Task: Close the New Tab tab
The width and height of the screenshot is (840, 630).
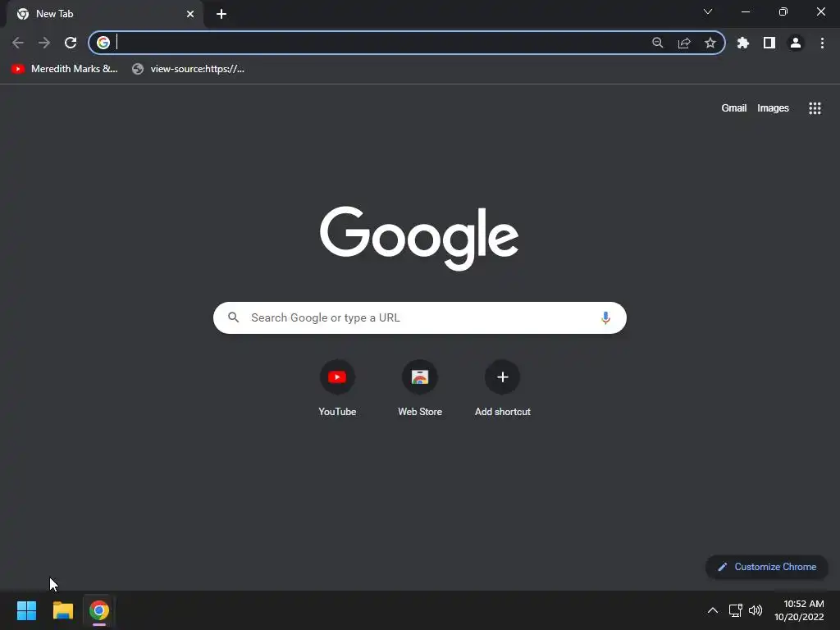Action: coord(190,14)
